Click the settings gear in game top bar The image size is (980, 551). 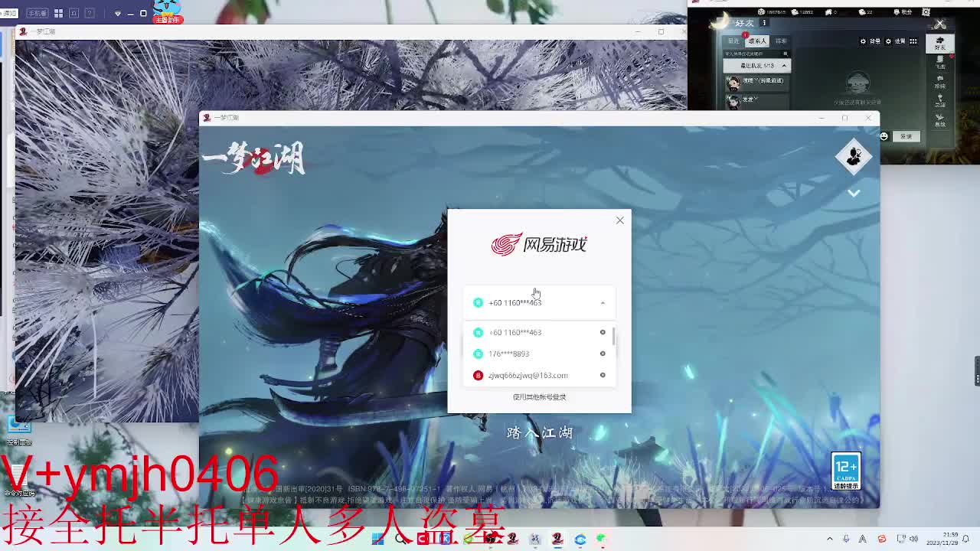[x=926, y=12]
